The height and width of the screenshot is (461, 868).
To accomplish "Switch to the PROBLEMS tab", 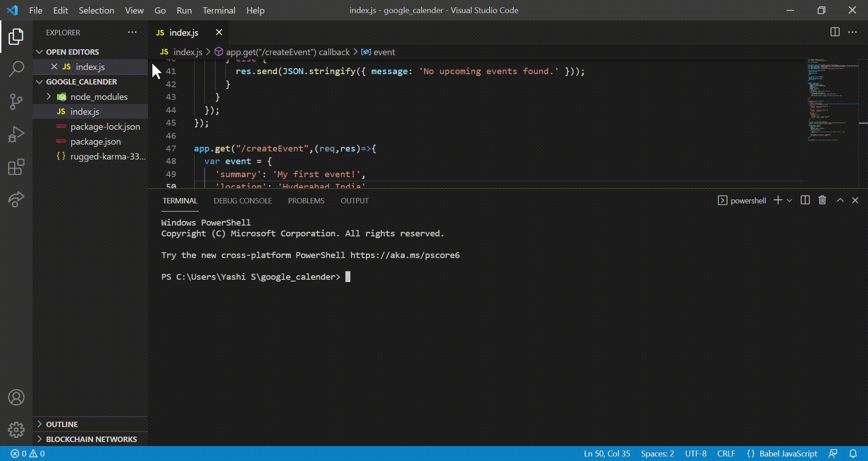I will coord(306,201).
